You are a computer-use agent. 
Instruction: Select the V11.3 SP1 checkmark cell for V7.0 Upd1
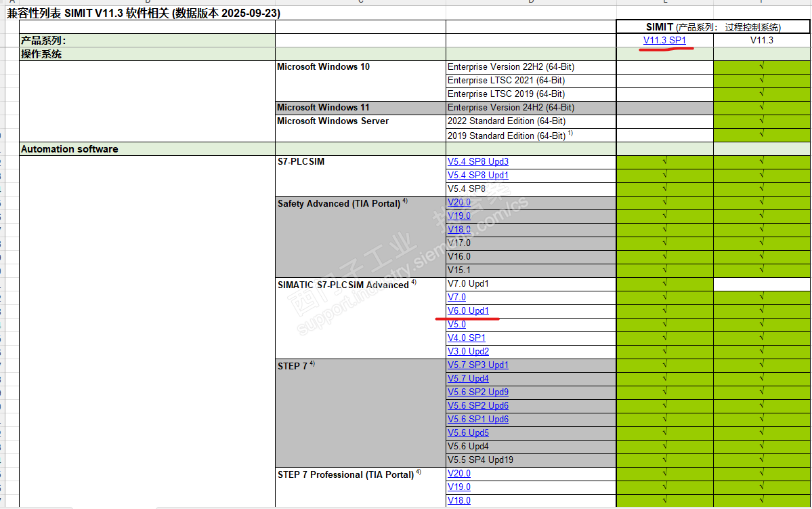pos(665,283)
